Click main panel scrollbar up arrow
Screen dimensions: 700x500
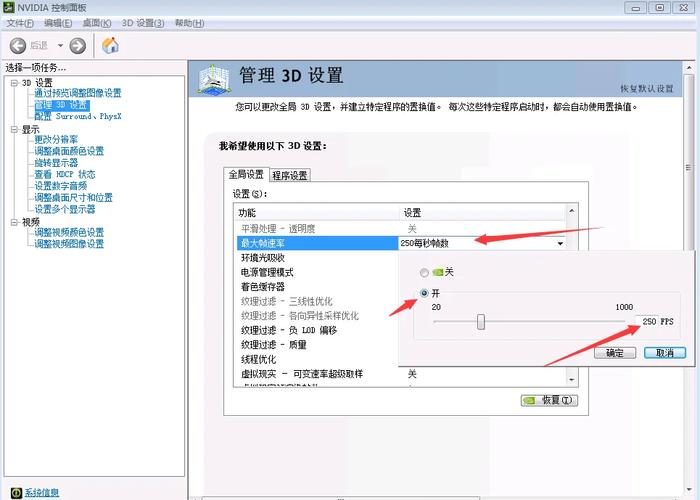(689, 68)
